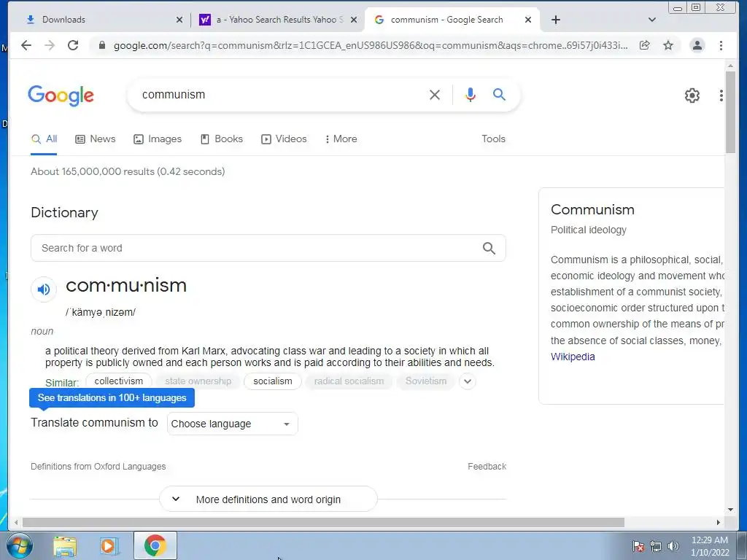Open the Chrome profile avatar menu
Screen dimensions: 747x560
click(x=697, y=45)
